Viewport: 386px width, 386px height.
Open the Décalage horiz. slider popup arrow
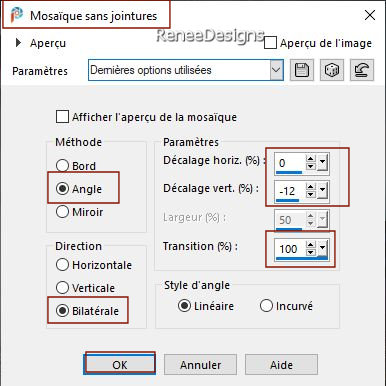(322, 163)
